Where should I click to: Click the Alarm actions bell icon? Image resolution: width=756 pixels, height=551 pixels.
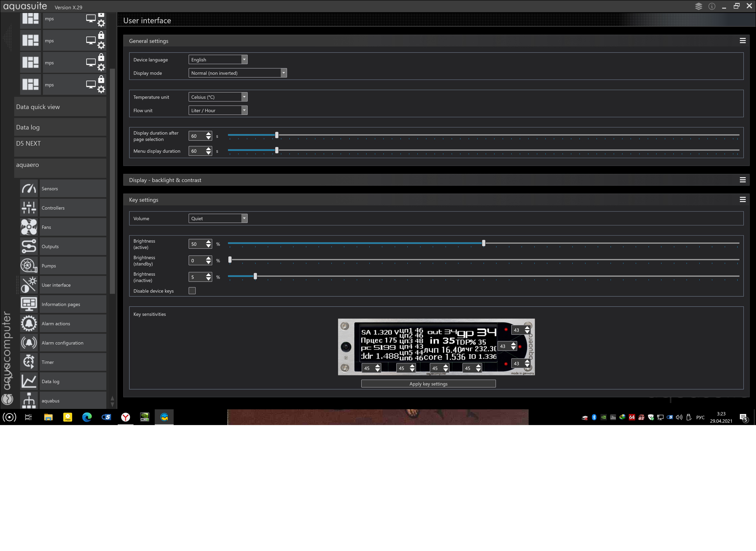click(29, 324)
